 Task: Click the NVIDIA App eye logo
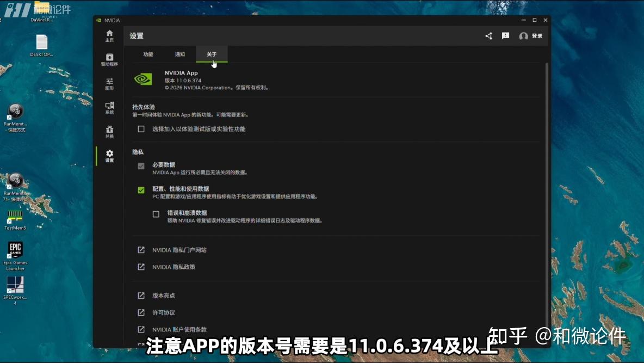143,79
